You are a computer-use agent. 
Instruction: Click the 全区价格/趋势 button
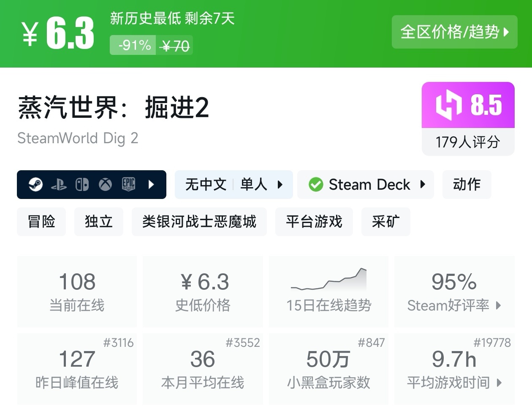click(x=455, y=32)
